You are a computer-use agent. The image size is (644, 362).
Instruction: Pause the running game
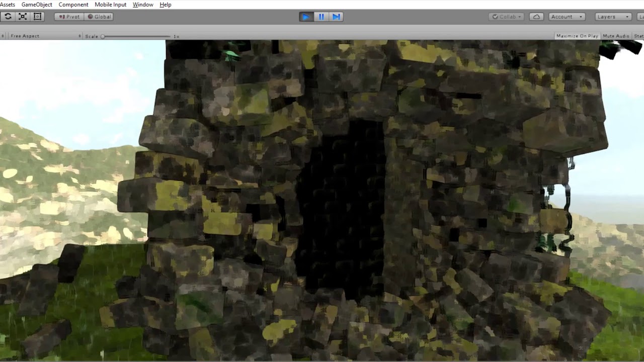coord(321,17)
